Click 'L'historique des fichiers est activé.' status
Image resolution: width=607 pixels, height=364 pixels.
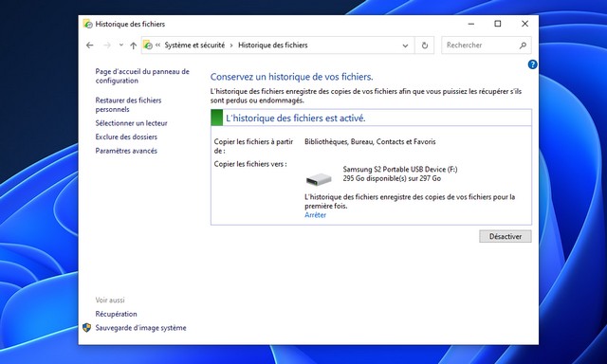tap(295, 118)
